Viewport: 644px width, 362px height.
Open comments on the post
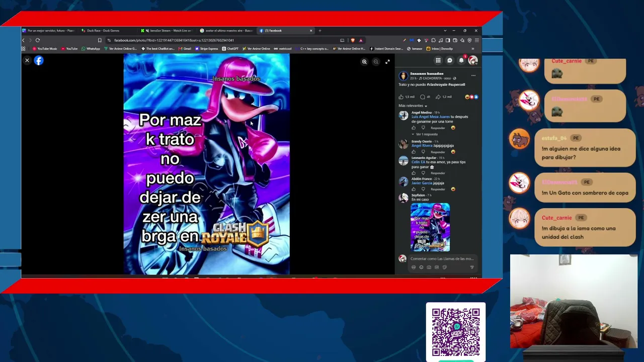click(x=423, y=97)
